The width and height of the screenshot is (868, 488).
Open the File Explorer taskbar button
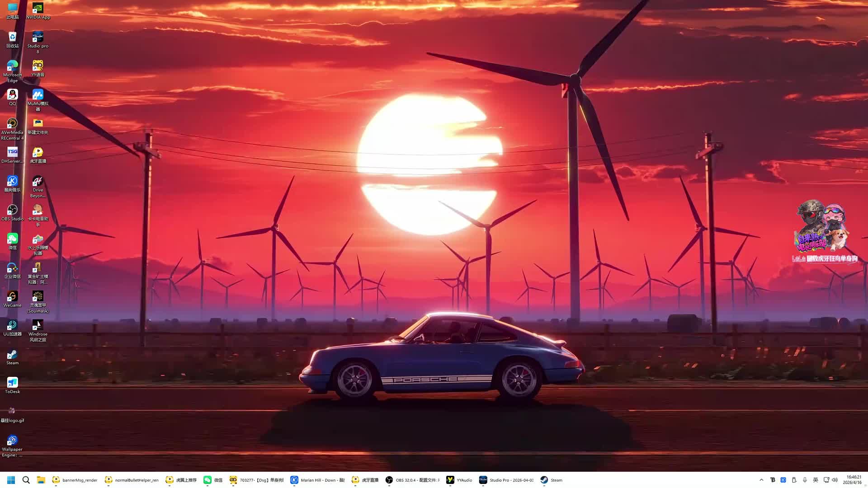point(41,480)
